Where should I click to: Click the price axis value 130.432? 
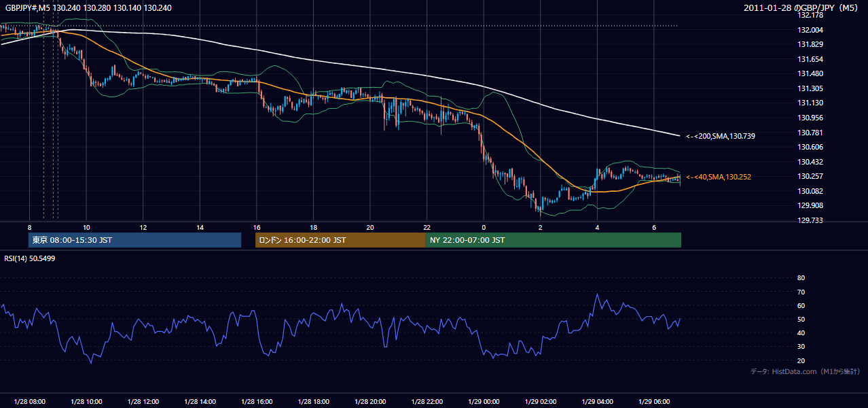810,162
